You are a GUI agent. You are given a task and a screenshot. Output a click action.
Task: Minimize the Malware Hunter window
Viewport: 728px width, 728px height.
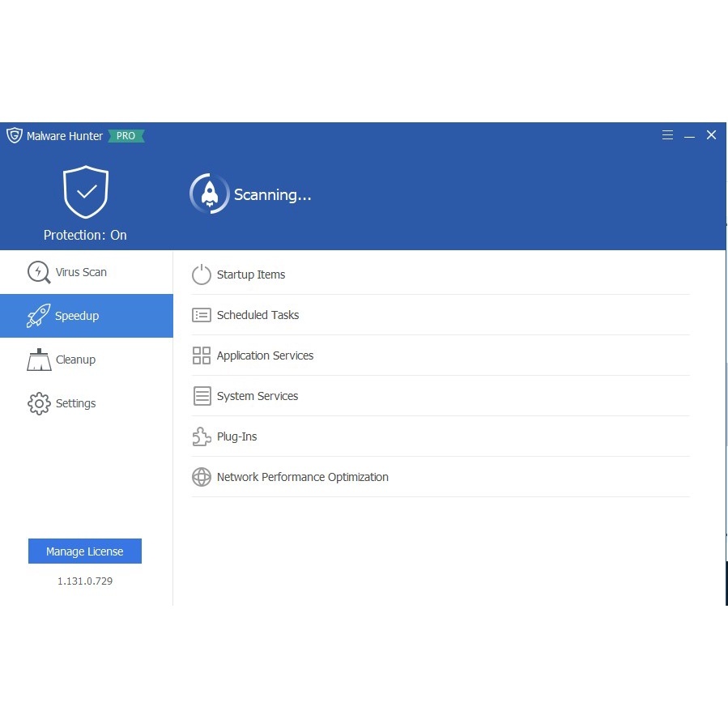(x=689, y=136)
